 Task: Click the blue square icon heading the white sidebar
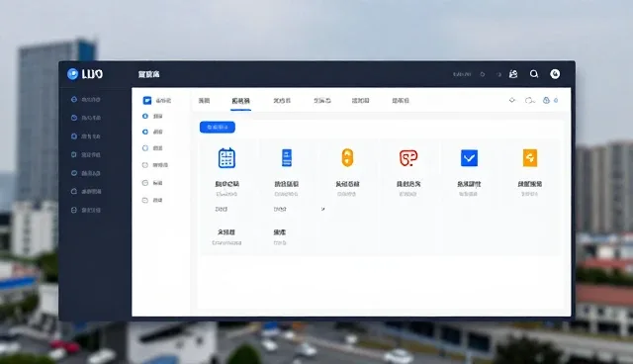click(147, 100)
